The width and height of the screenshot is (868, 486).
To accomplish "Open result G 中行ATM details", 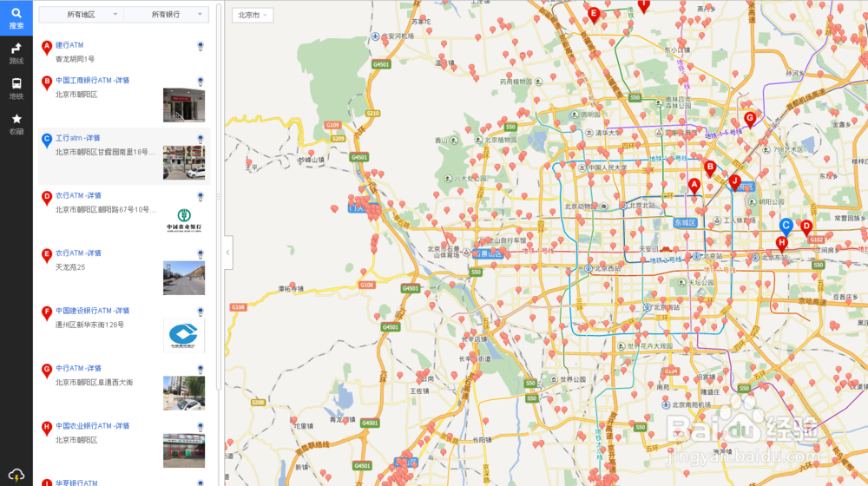I will [78, 368].
